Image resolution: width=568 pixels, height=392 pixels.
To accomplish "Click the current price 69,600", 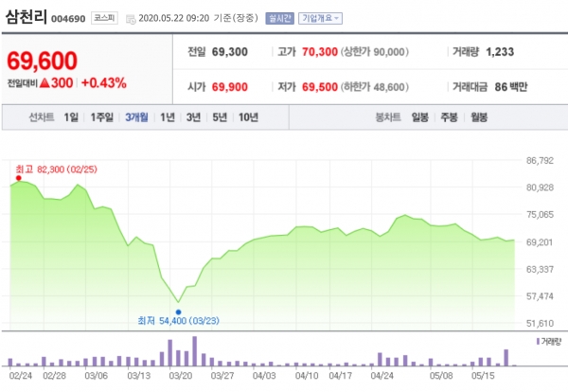I will 42,61.
